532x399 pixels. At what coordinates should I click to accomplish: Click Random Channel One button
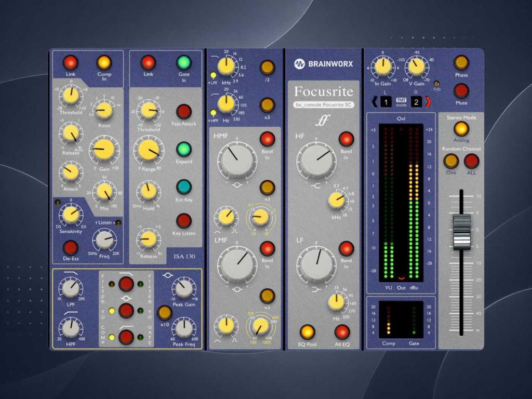pyautogui.click(x=451, y=161)
